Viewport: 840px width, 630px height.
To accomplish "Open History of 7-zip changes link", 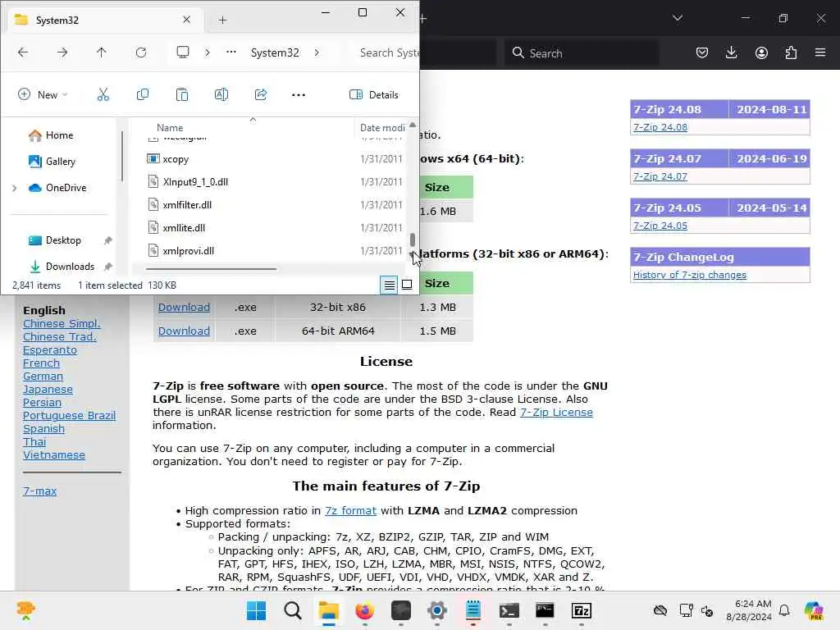I will pos(689,276).
